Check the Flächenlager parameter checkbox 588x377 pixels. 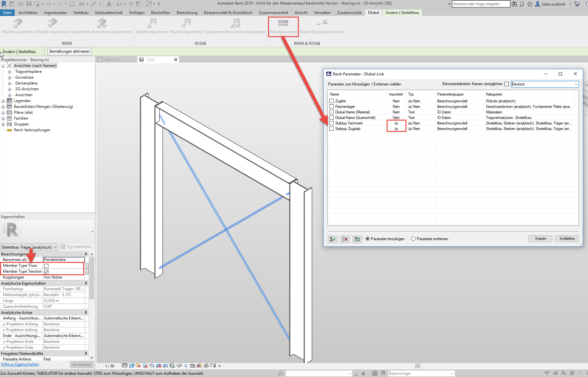pyautogui.click(x=332, y=107)
